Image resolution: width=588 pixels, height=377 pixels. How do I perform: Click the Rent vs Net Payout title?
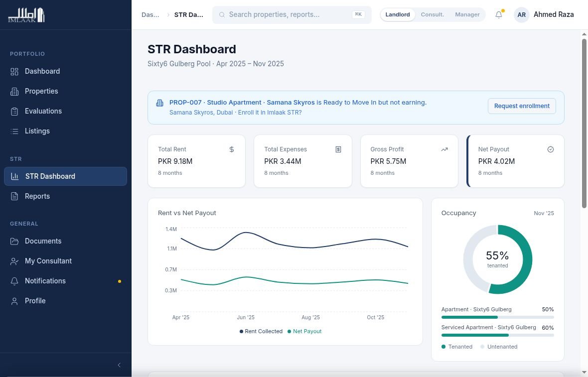click(187, 213)
